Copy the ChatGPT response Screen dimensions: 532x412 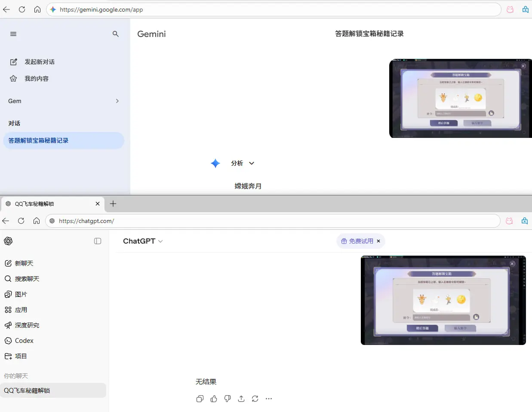coord(200,399)
